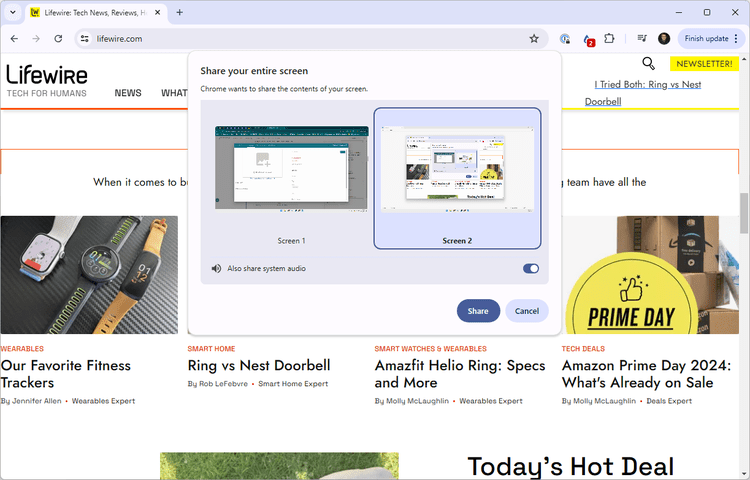The width and height of the screenshot is (750, 480).
Task: Click Today's Hot Deal heading
Action: tap(570, 466)
